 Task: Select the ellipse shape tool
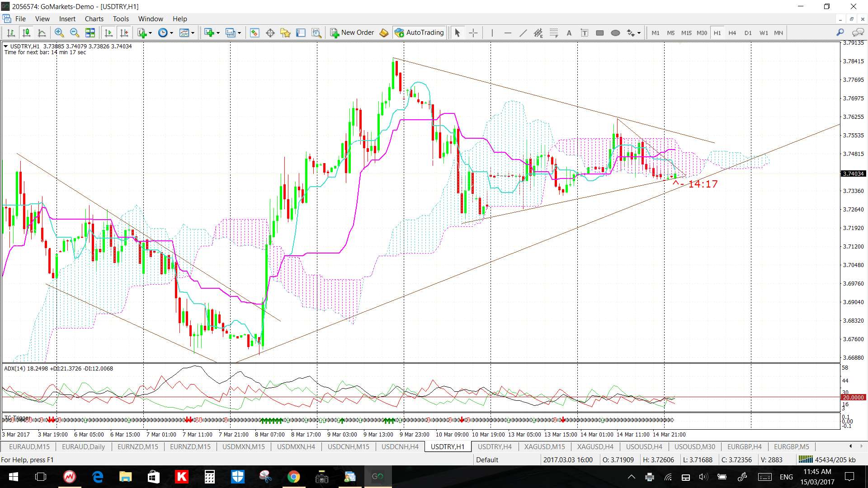click(615, 33)
